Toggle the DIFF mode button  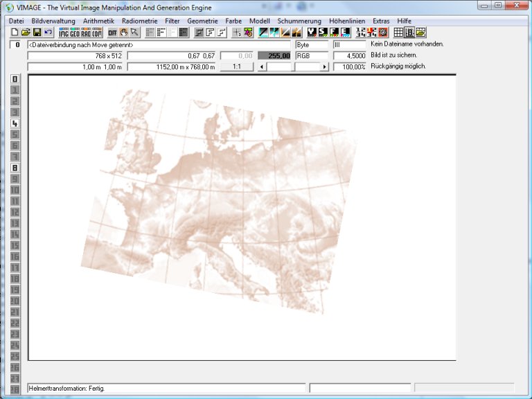112,33
